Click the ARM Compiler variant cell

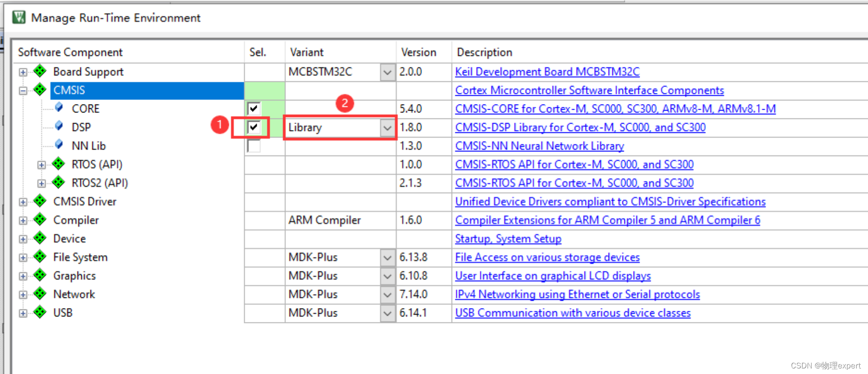click(x=340, y=221)
